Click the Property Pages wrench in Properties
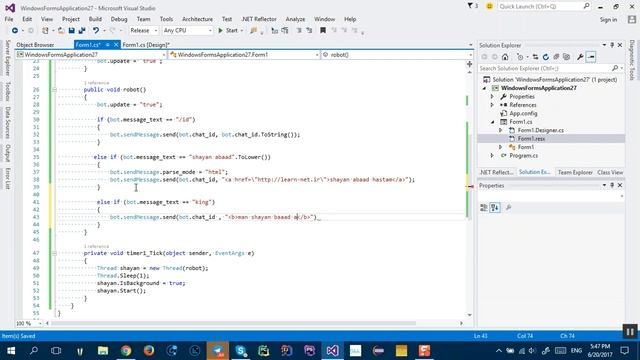Viewport: 640px width, 360px height. click(509, 208)
